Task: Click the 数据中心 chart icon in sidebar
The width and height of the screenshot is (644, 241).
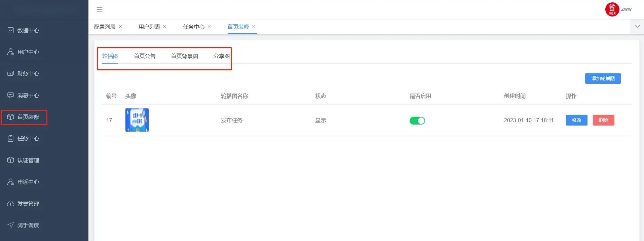Action: (x=11, y=30)
